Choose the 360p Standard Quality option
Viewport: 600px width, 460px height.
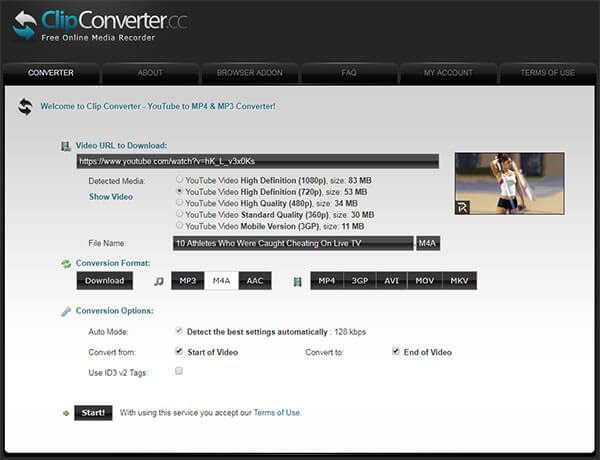179,213
